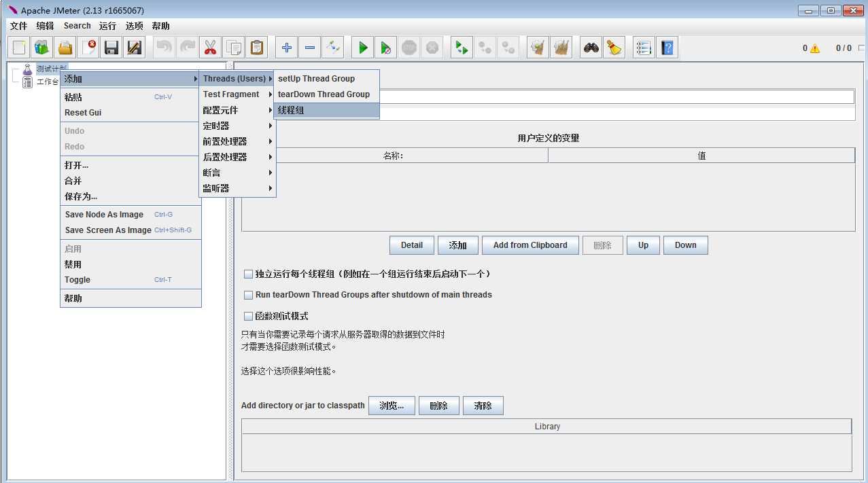Image resolution: width=868 pixels, height=483 pixels.
Task: Click the 清除 button for classpath
Action: 483,406
